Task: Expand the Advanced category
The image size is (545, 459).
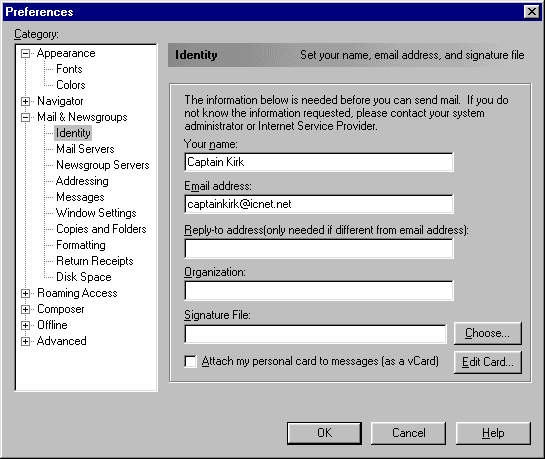Action: 25,341
